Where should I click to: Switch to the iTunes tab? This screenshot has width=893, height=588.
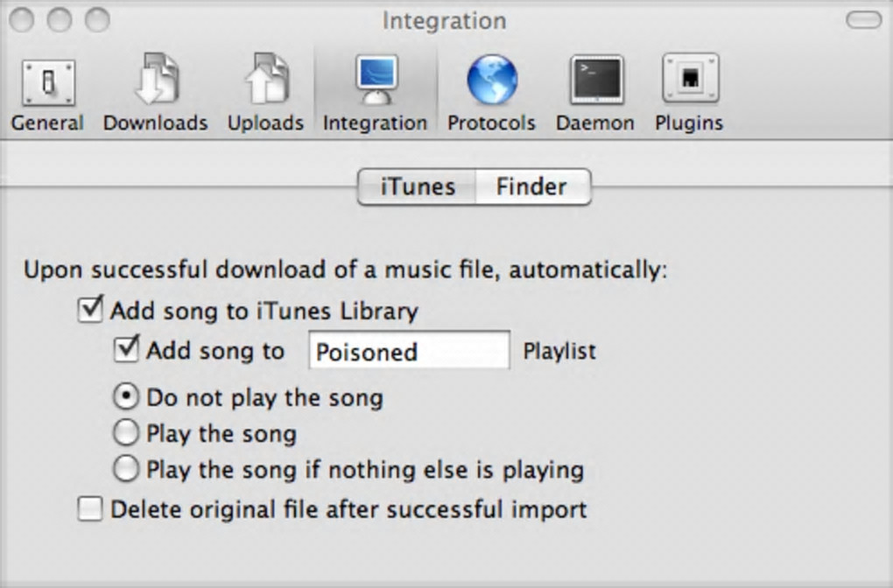tap(417, 186)
